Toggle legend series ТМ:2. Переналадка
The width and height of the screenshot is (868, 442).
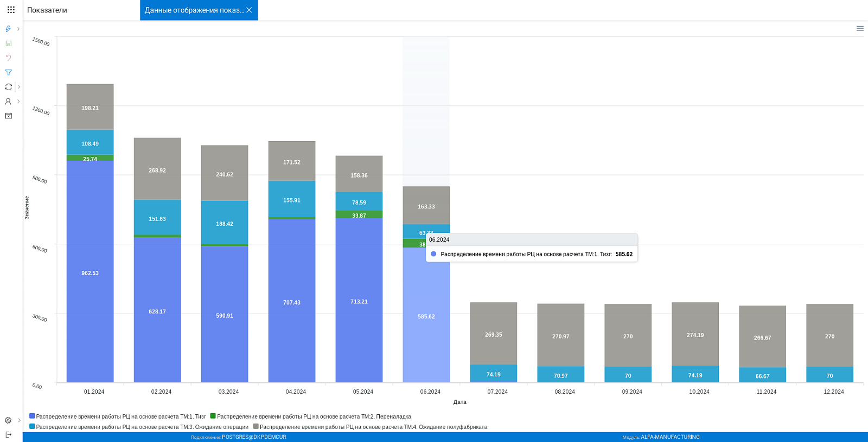click(310, 416)
